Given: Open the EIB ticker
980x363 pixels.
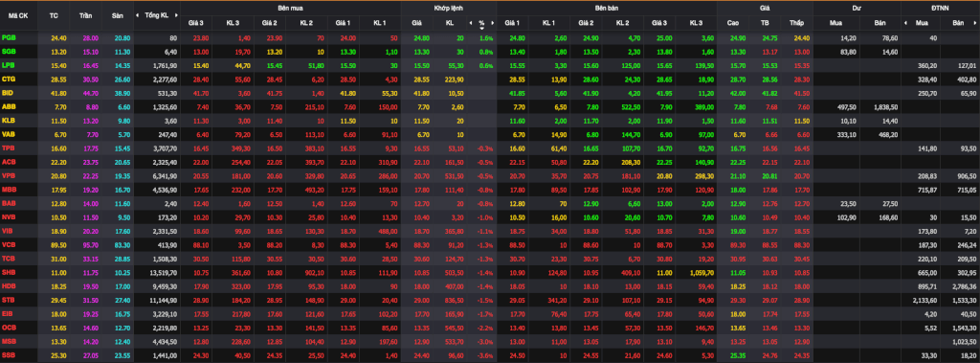Looking at the screenshot, I should point(8,313).
